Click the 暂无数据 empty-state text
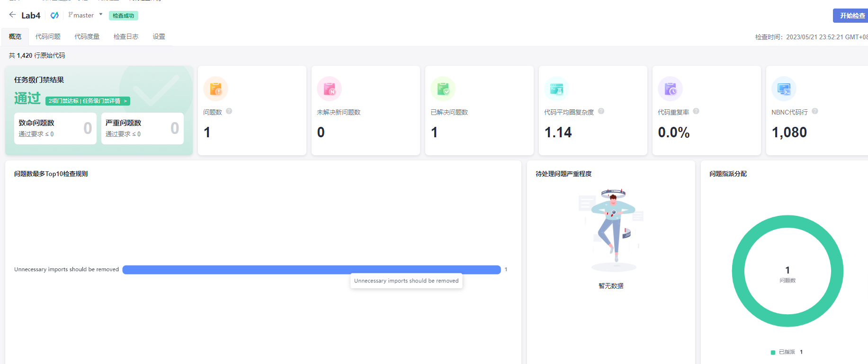The height and width of the screenshot is (364, 868). [x=611, y=286]
